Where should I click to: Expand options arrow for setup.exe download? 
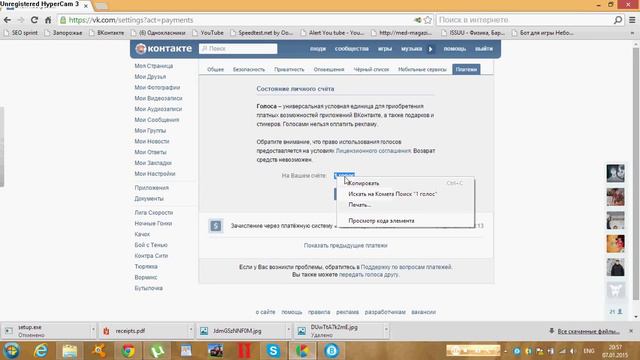pyautogui.click(x=93, y=330)
